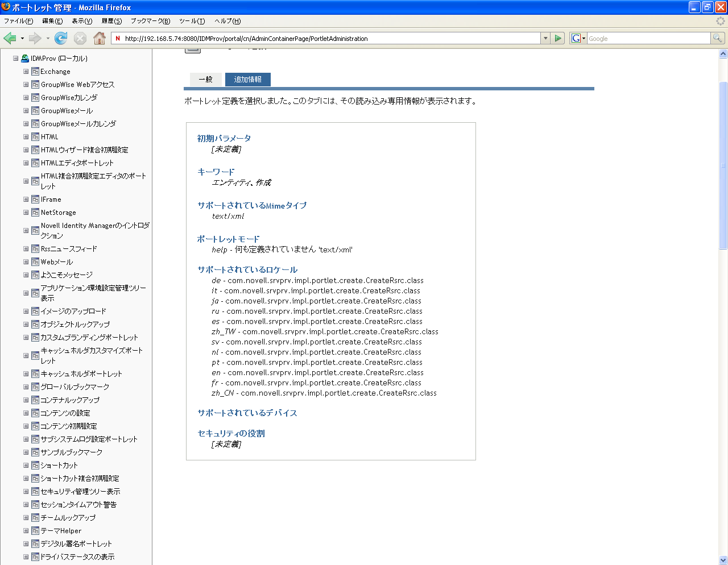Click the Firefox logo in the title bar
This screenshot has height=565, width=728.
point(6,7)
